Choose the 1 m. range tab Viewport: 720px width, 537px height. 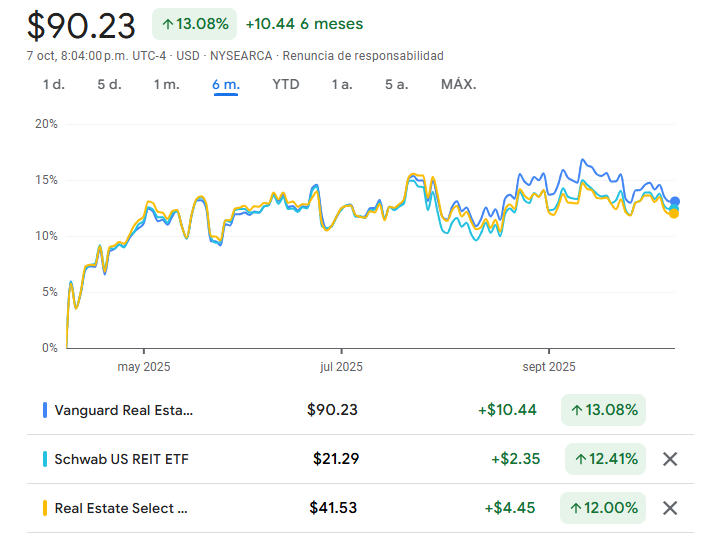coord(166,84)
